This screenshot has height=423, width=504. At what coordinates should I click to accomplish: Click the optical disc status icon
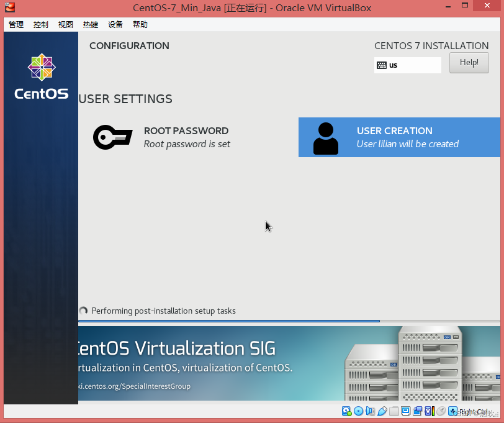[358, 411]
